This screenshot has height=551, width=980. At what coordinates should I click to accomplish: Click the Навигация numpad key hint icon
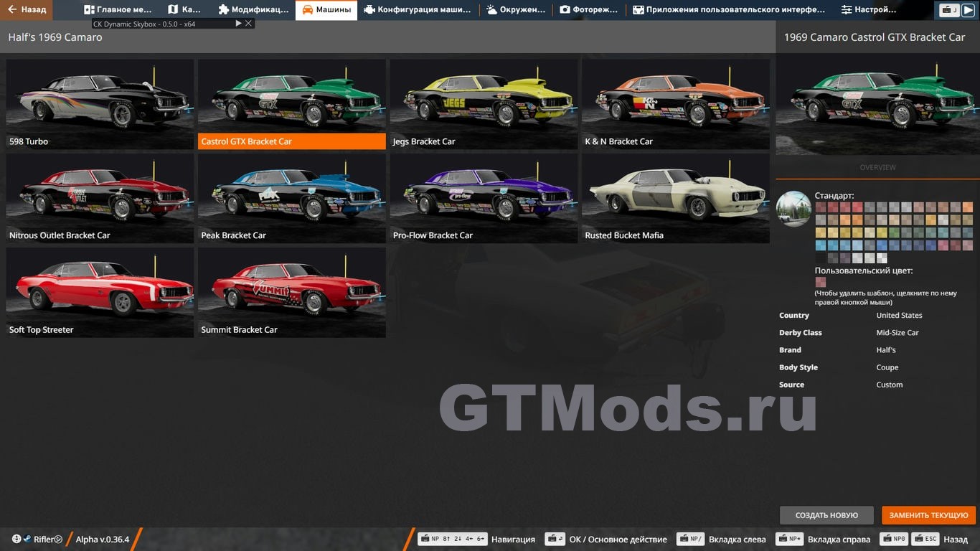pyautogui.click(x=453, y=540)
